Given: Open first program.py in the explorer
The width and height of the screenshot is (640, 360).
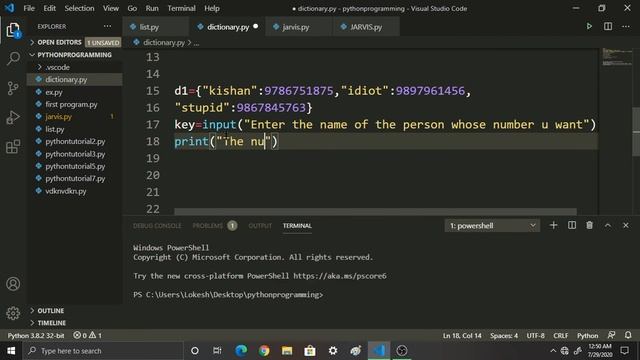Looking at the screenshot, I should point(75,104).
